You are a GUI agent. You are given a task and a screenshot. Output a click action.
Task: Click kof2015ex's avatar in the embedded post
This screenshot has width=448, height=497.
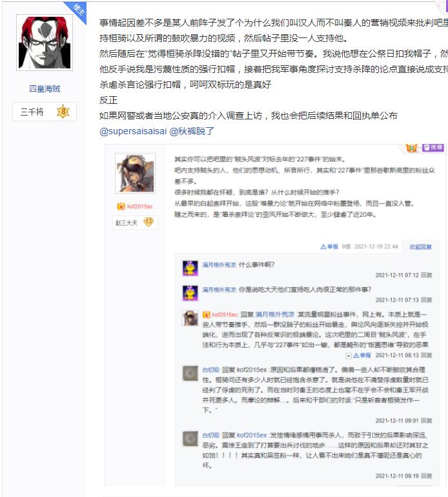coord(135,174)
